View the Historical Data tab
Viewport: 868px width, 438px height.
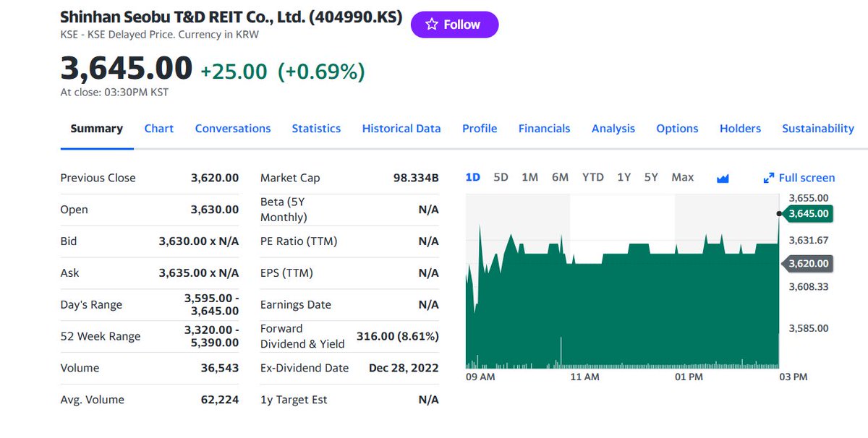[x=401, y=129]
